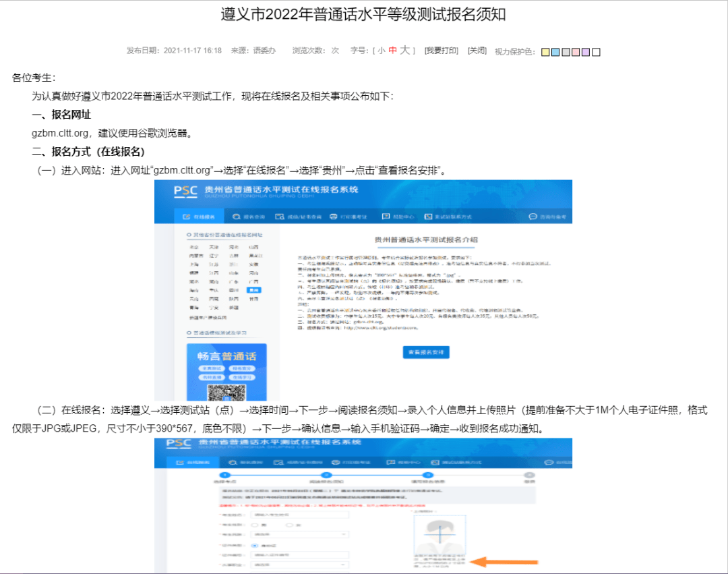Expand the 普通话模拟测试及学习 section

(216, 333)
